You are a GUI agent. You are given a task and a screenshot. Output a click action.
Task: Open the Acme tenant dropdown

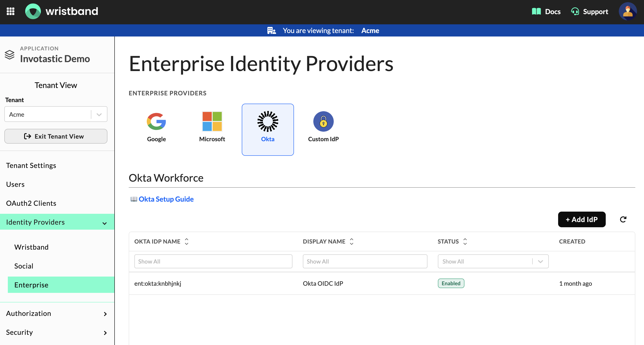(x=56, y=114)
